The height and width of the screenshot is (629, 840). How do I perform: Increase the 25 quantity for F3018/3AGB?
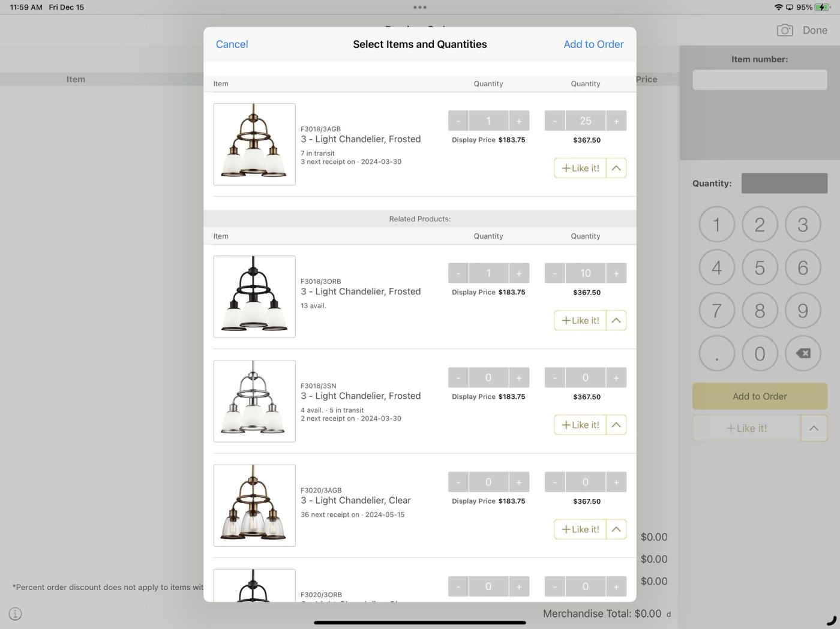point(616,121)
